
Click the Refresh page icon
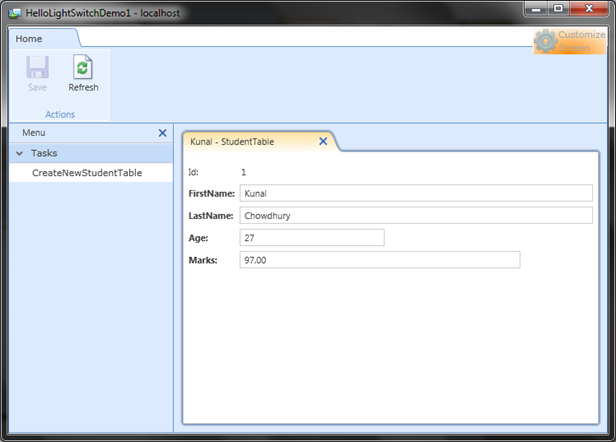pyautogui.click(x=82, y=67)
